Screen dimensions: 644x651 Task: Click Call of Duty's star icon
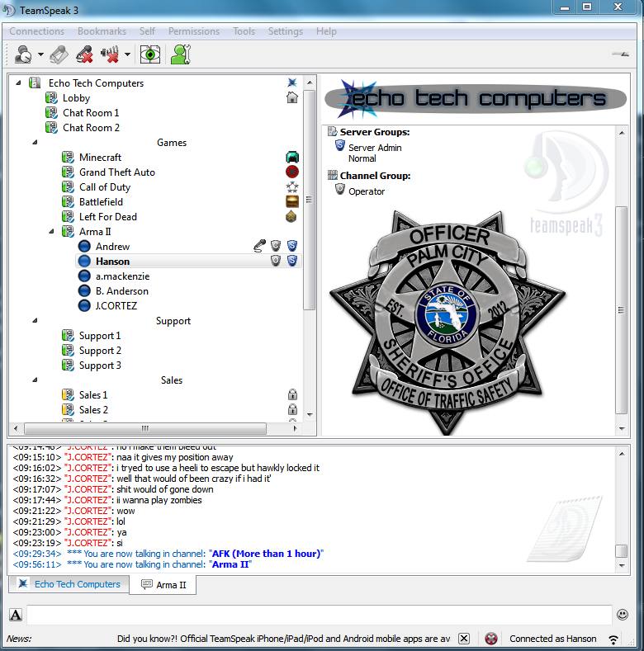click(x=292, y=186)
